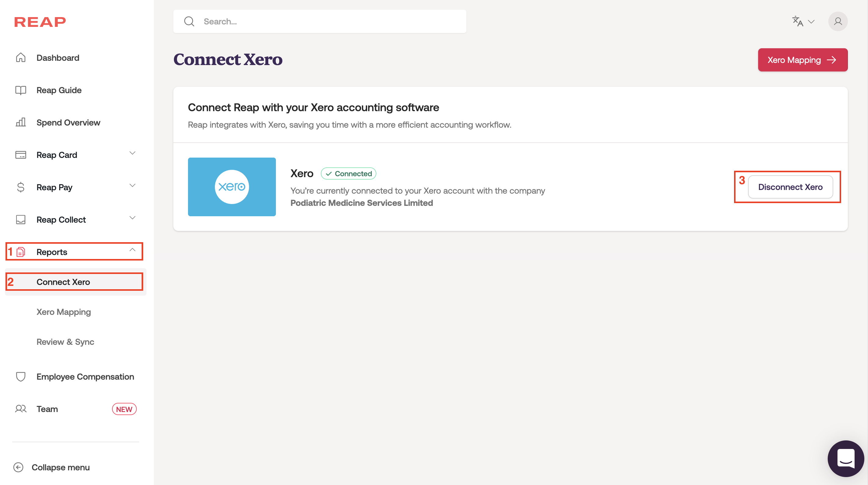
Task: Expand the Reap Pay submenu chevron
Action: (x=132, y=185)
